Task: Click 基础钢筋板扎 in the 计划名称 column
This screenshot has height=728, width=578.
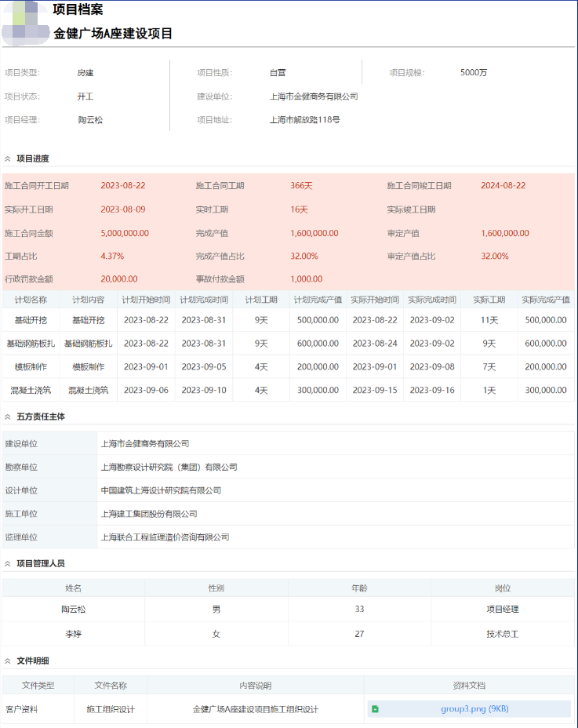Action: pos(31,344)
